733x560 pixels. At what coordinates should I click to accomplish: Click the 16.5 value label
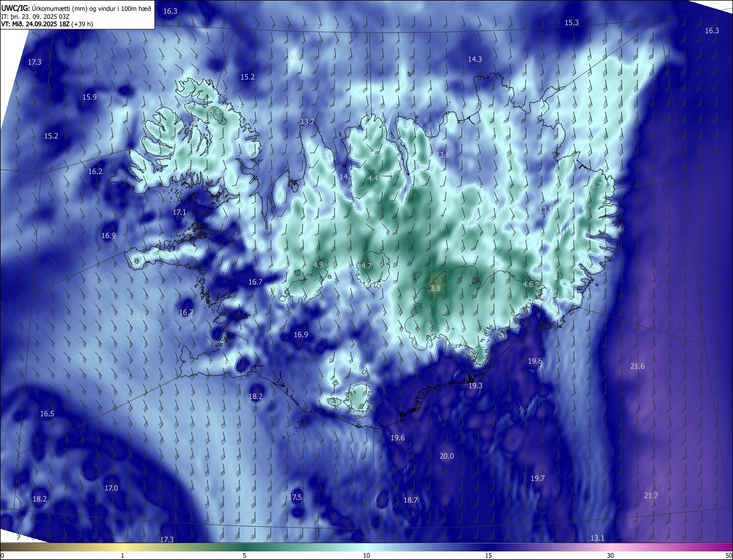click(47, 413)
